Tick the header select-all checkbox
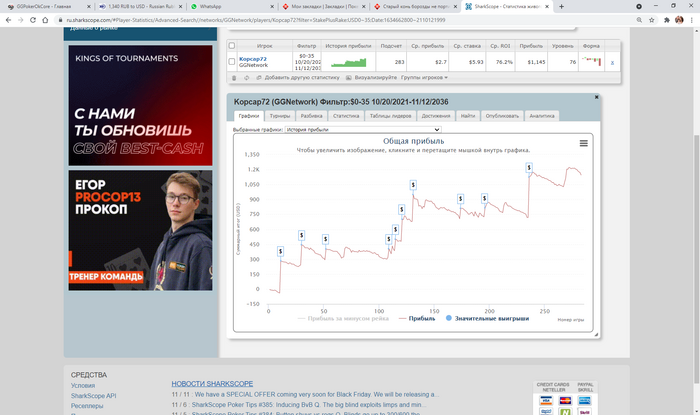 (x=232, y=46)
